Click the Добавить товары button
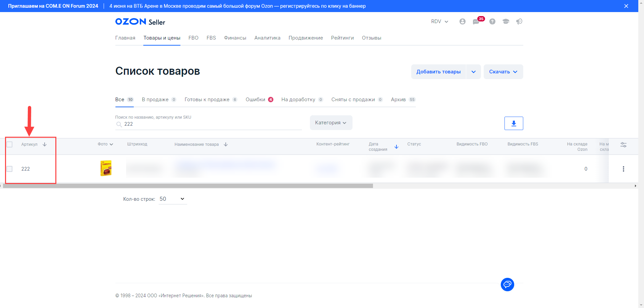Viewport: 644px width, 308px height. (x=438, y=72)
